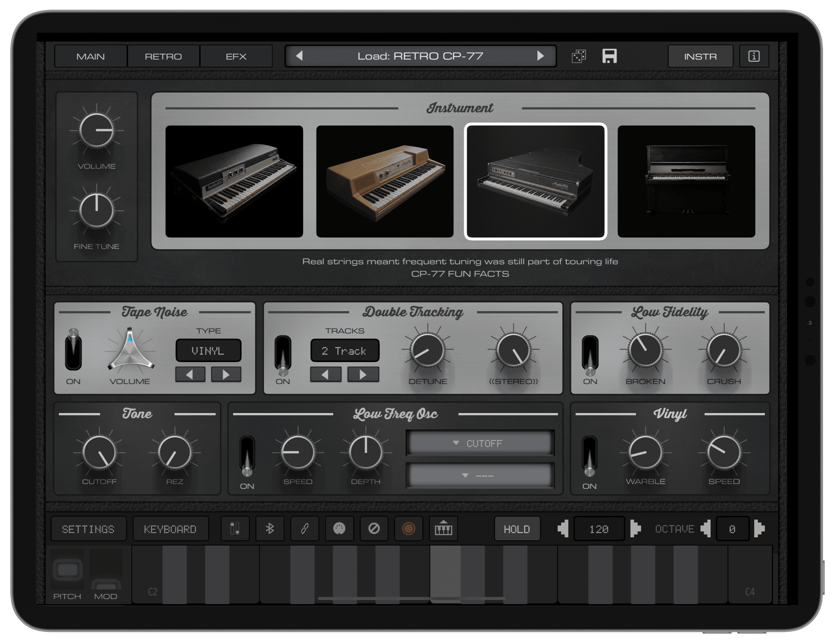
Task: Click the chain link icon
Action: pos(304,529)
